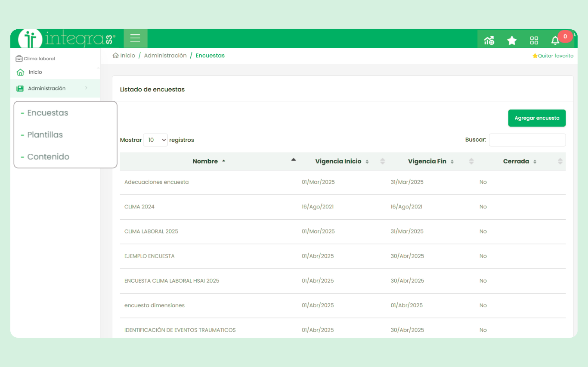Click the Administración newspaper icon

(20, 88)
